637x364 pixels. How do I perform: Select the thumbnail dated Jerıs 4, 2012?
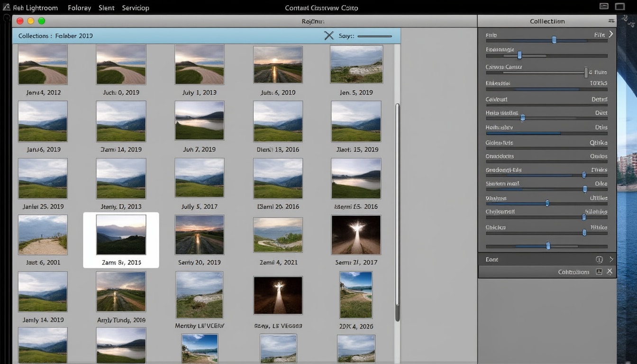point(43,65)
